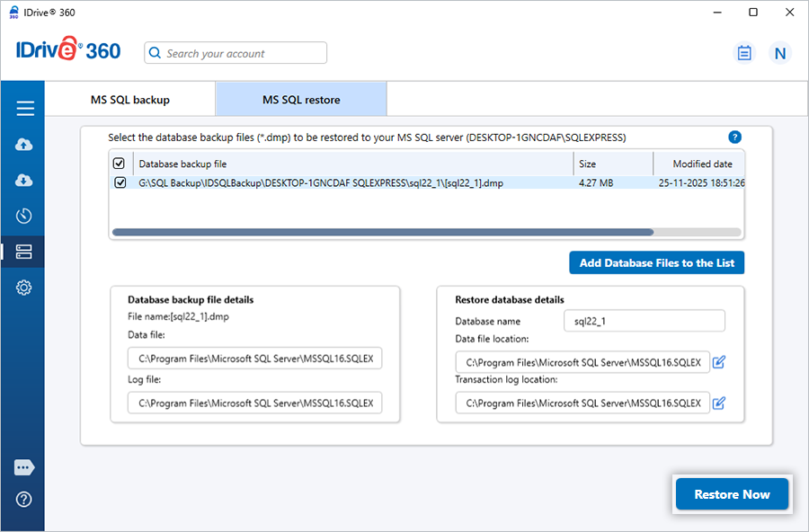This screenshot has height=532, width=809.
Task: Click the Restore Now button
Action: tap(732, 494)
